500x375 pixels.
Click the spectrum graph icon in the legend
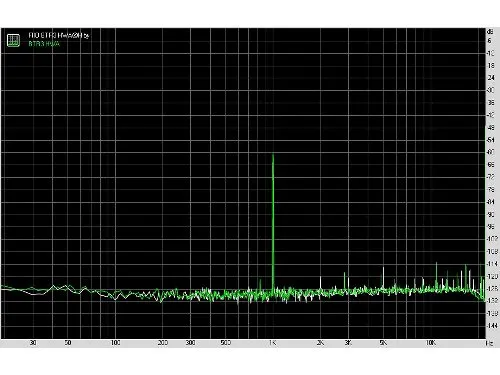[13, 40]
